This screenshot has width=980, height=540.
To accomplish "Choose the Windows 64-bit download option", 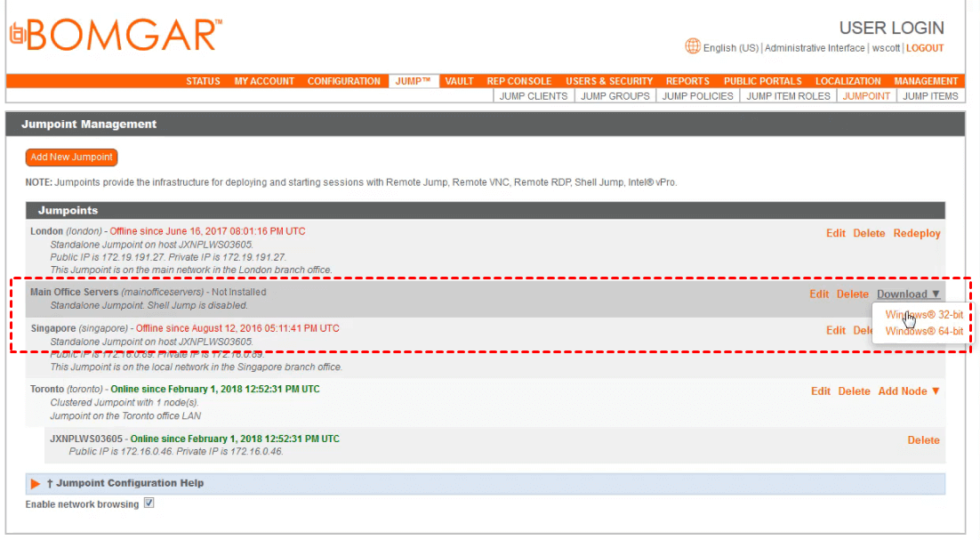I will (924, 331).
